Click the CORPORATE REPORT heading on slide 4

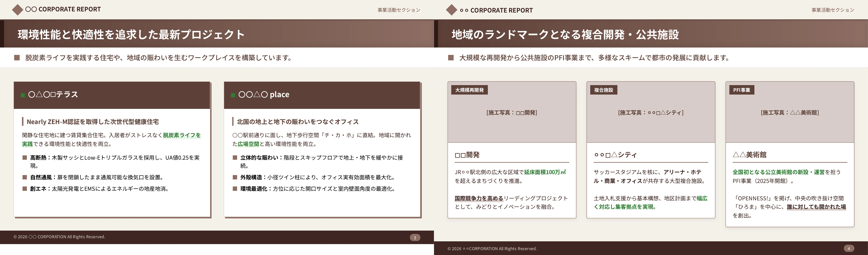(496, 10)
